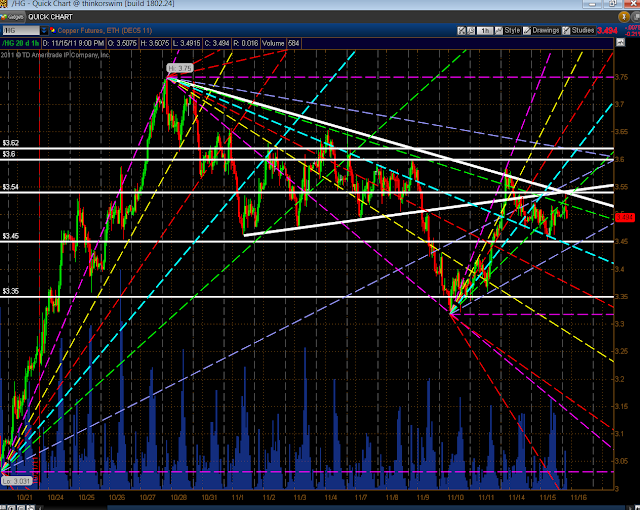
Task: Minimize the Quick Chart window
Action: click(592, 4)
